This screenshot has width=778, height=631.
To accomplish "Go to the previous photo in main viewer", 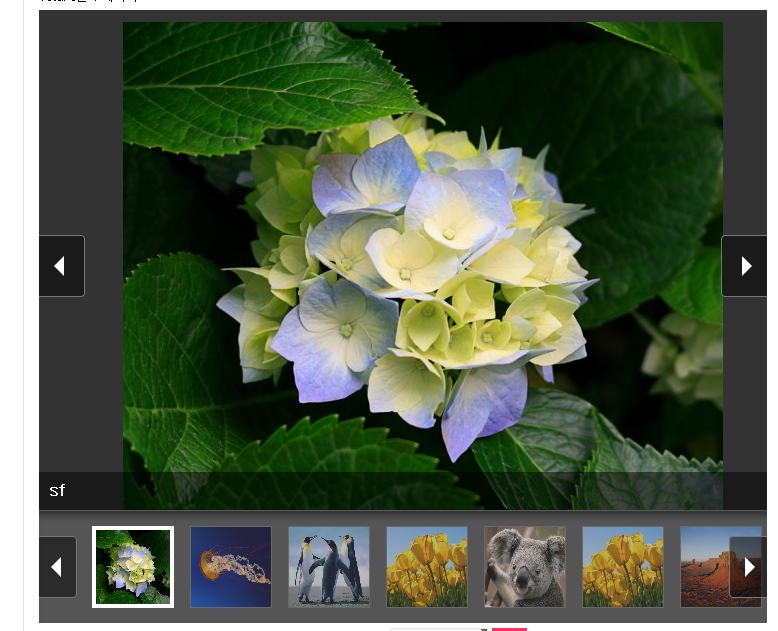I will [61, 266].
